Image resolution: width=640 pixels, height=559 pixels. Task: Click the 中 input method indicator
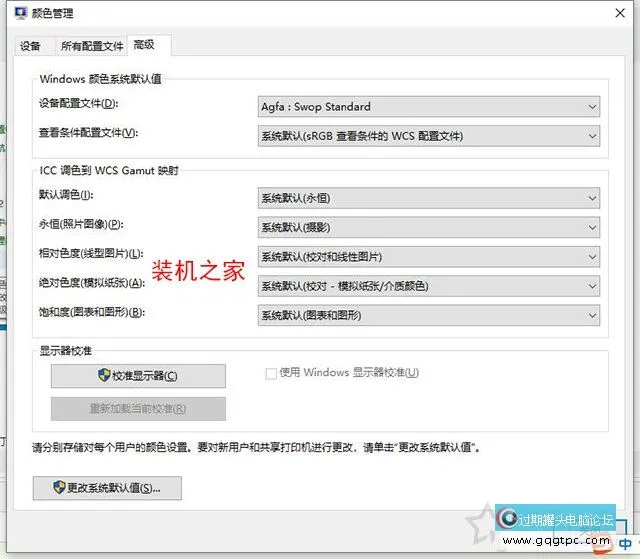[625, 544]
